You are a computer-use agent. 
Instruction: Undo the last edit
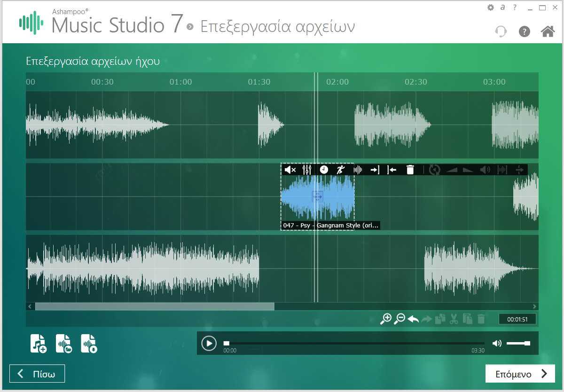pos(413,319)
